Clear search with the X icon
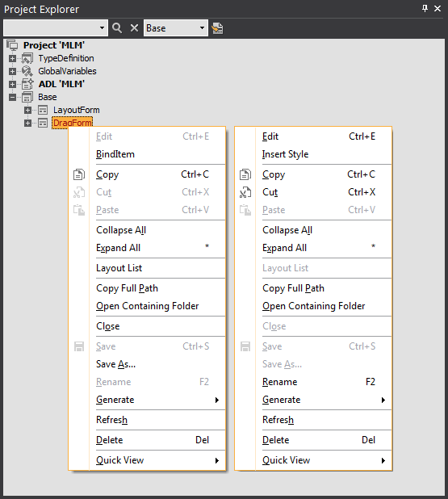The width and height of the screenshot is (448, 499). pos(134,28)
